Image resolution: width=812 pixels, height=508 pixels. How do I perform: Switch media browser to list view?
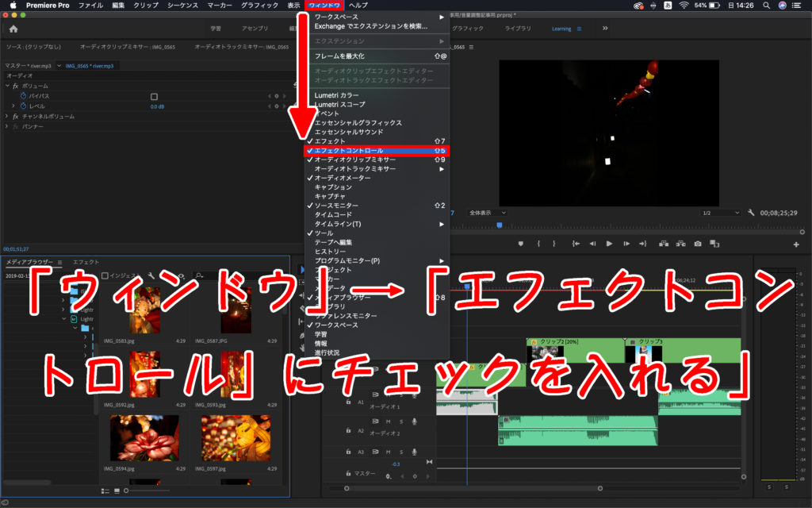click(105, 491)
